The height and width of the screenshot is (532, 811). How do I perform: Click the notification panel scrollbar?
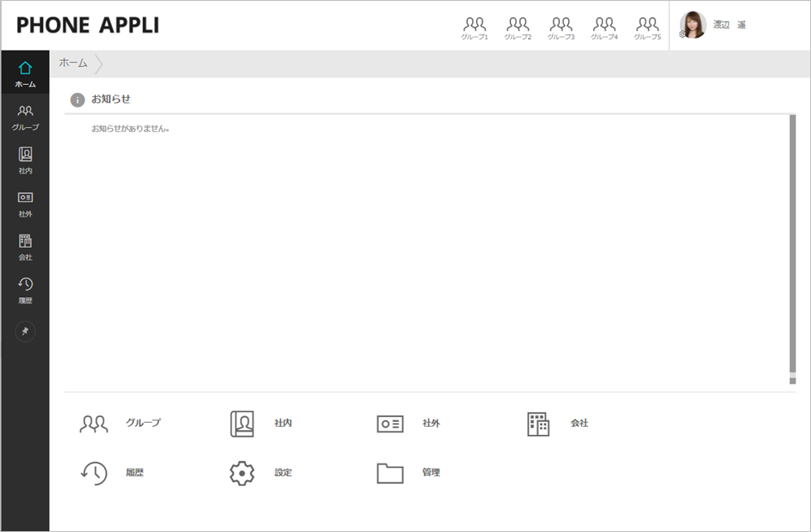point(792,244)
